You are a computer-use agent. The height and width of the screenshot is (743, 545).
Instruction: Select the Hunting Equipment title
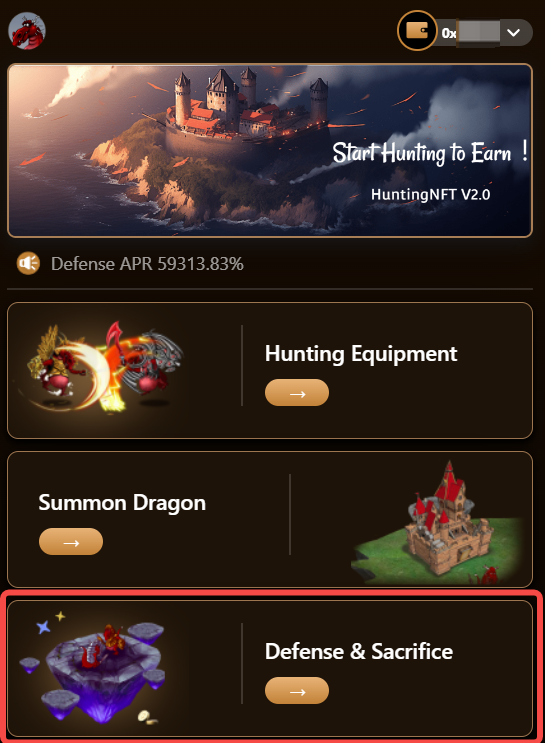tap(361, 354)
